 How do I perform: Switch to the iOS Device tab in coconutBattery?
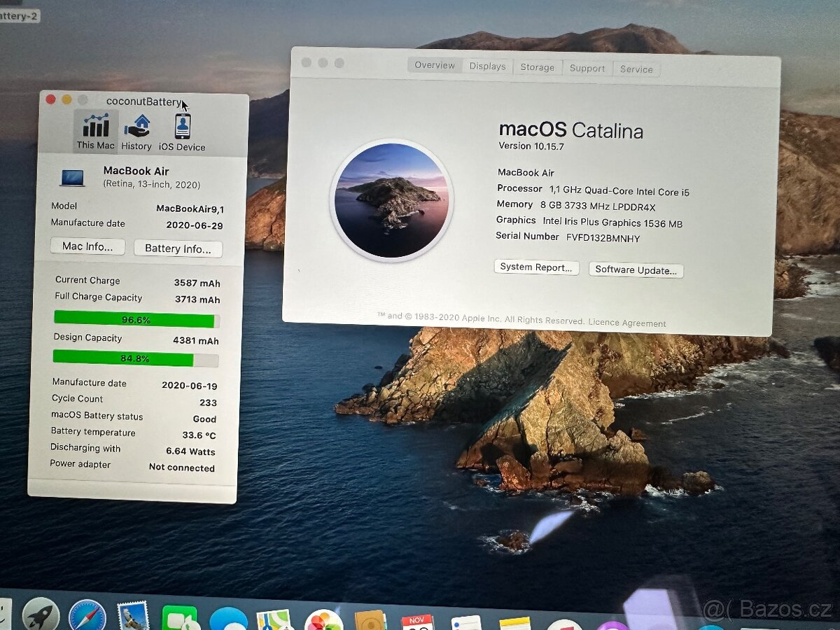tap(181, 129)
